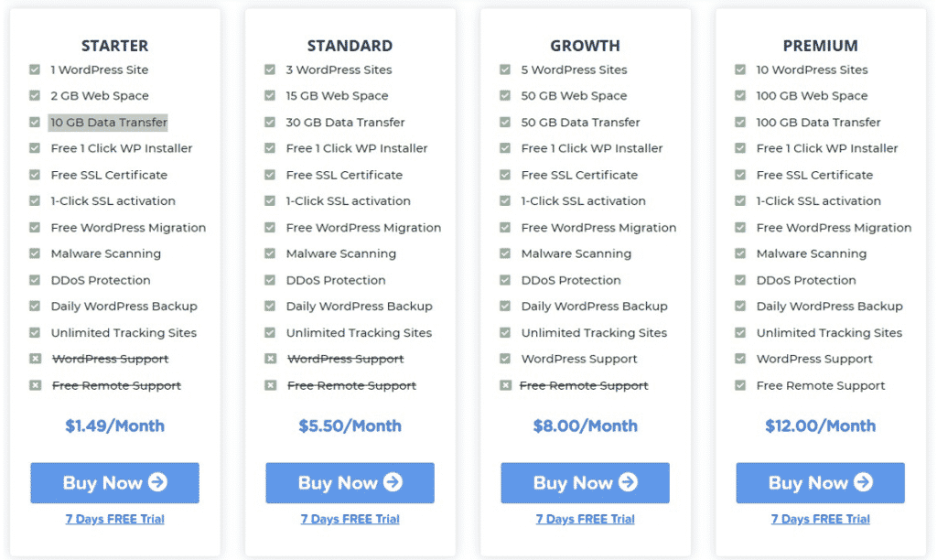Select the PREMIUM plan heading

tap(820, 45)
